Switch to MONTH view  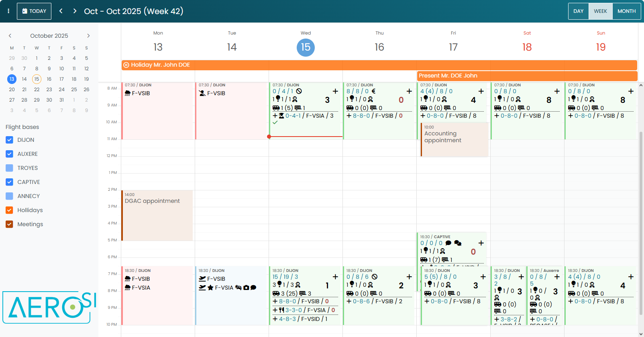pos(626,11)
